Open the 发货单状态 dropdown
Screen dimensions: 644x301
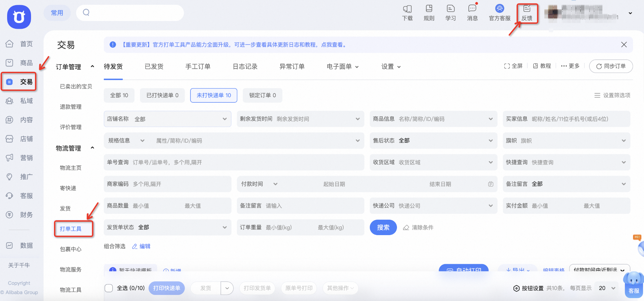(x=167, y=227)
